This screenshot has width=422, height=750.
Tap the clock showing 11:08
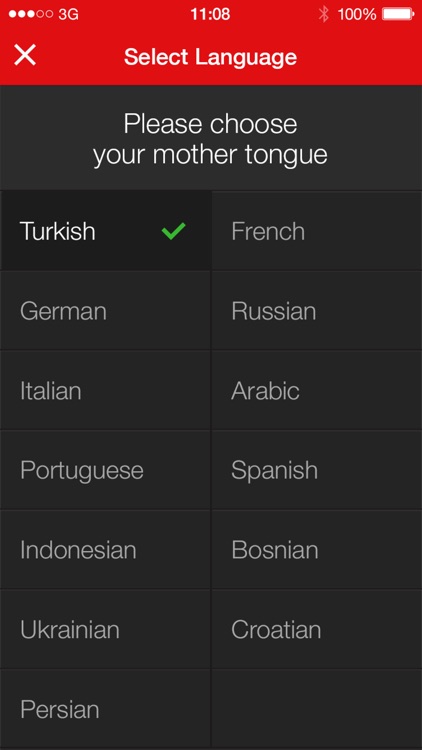tap(210, 14)
